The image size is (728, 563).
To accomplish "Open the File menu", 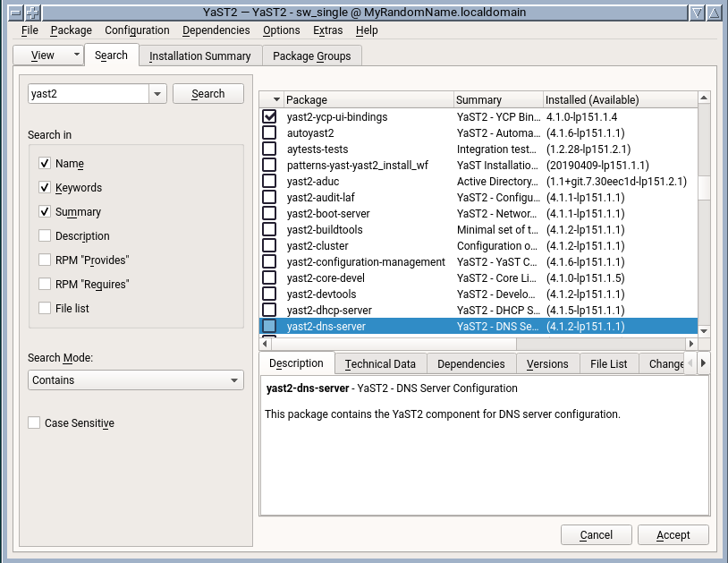I will tap(30, 30).
